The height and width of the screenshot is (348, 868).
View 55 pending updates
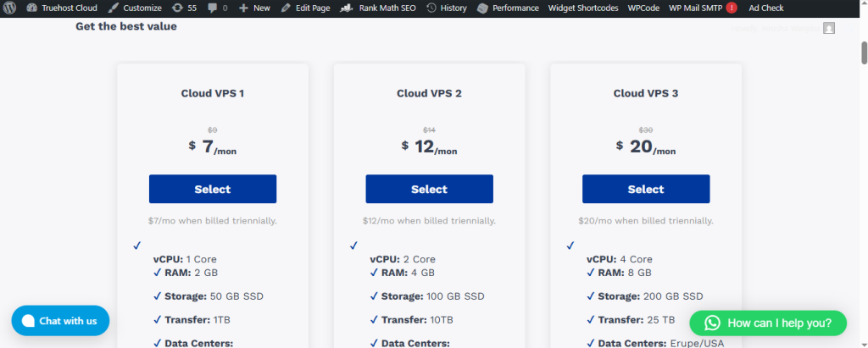pos(184,8)
